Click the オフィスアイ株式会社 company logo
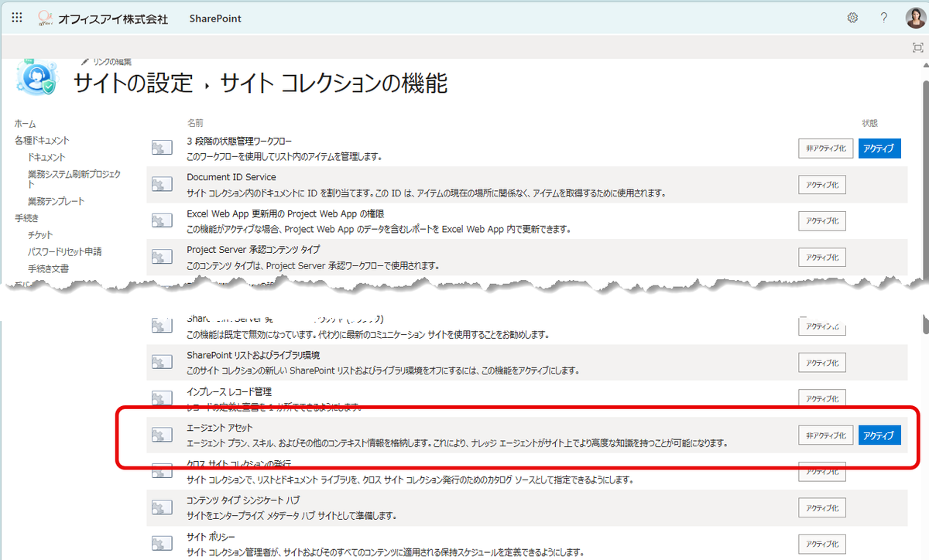The image size is (929, 560). point(103,19)
